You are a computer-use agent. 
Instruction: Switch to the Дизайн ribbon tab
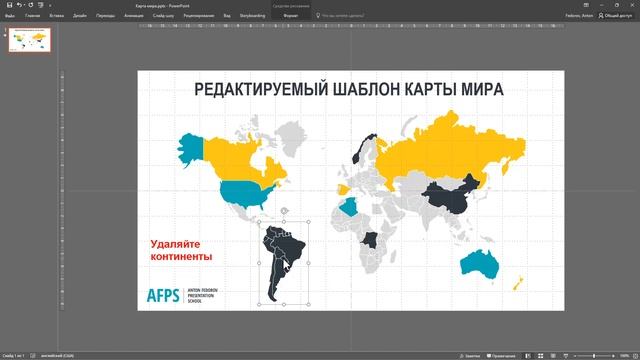(80, 16)
